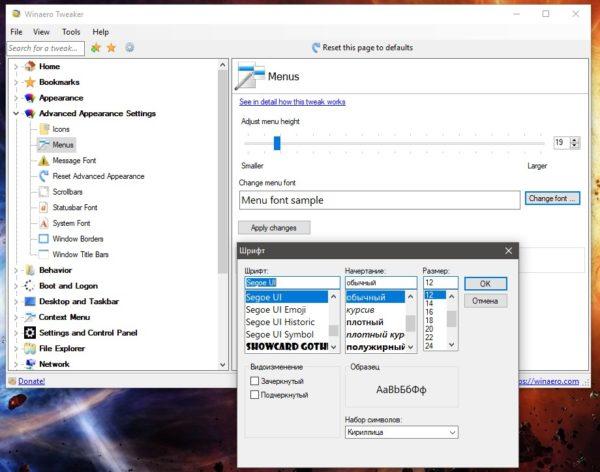Click the Bookmarks star icon in the tree

coord(30,82)
